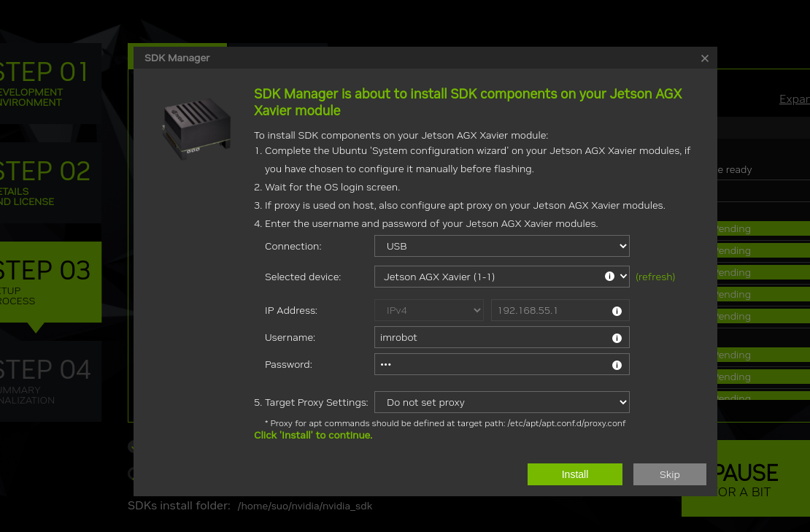This screenshot has height=532, width=810.
Task: Open the IPv4 address type dropdown
Action: (x=429, y=310)
